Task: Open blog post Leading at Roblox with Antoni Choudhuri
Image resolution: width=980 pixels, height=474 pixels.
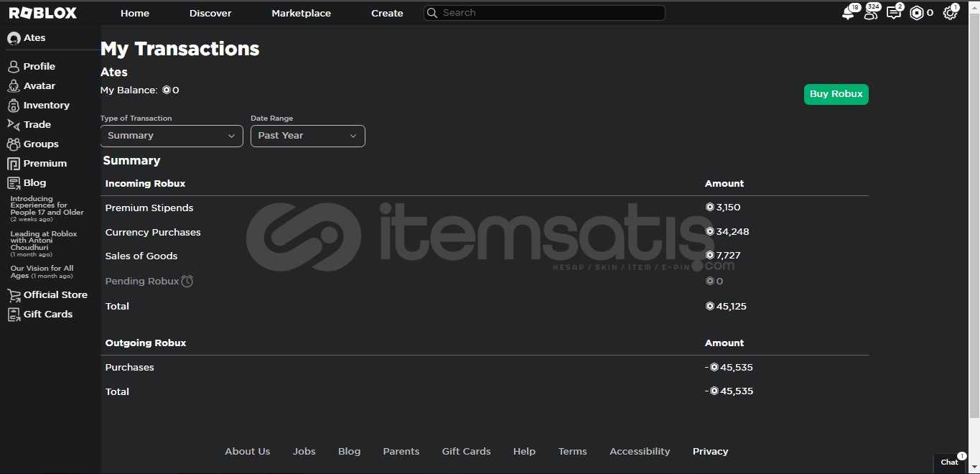Action: (44, 244)
